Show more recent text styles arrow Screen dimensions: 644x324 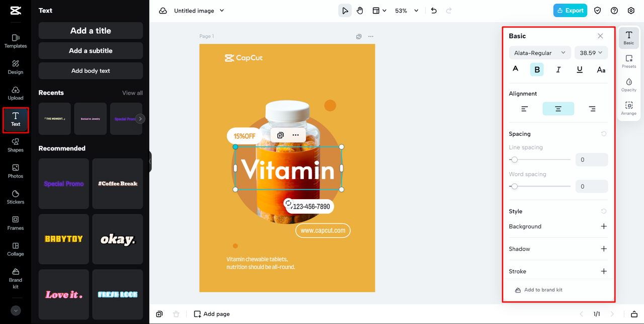[141, 119]
